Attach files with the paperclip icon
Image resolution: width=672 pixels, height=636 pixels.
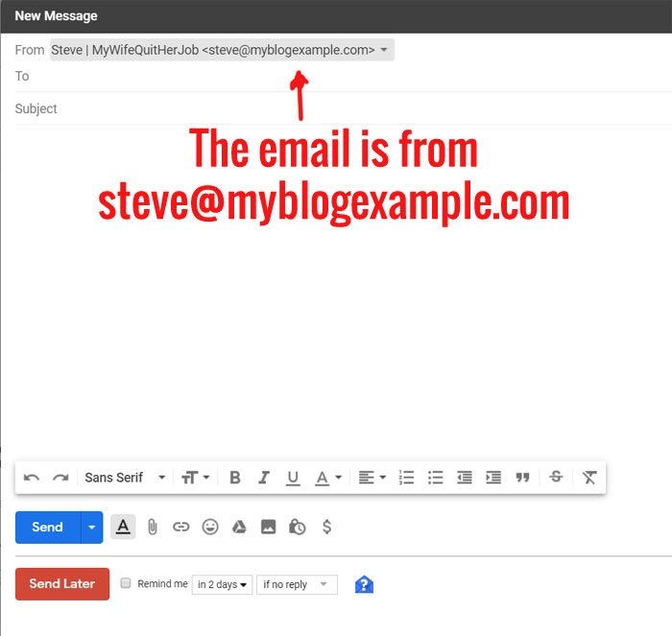point(152,528)
